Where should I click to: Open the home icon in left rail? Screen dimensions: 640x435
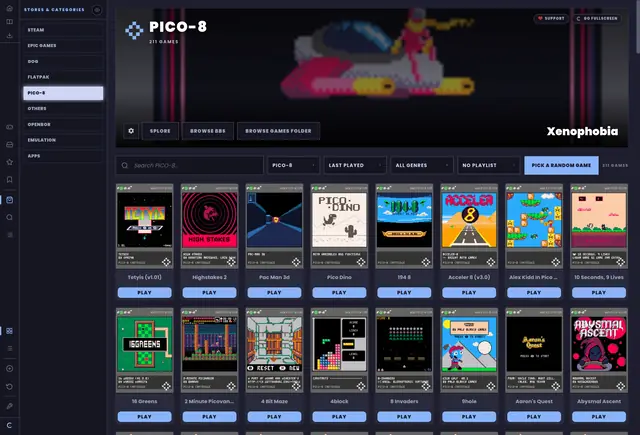[x=9, y=8]
